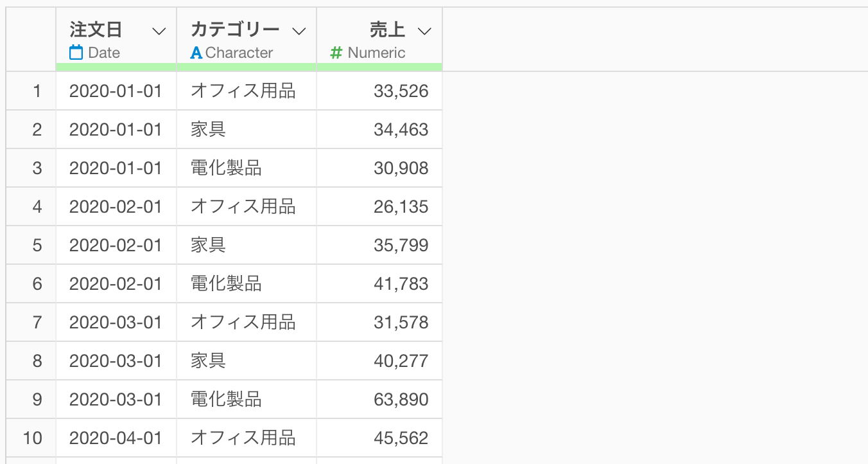Viewport: 868px width, 464px height.
Task: Select the カテゴリー column header
Action: point(247,35)
